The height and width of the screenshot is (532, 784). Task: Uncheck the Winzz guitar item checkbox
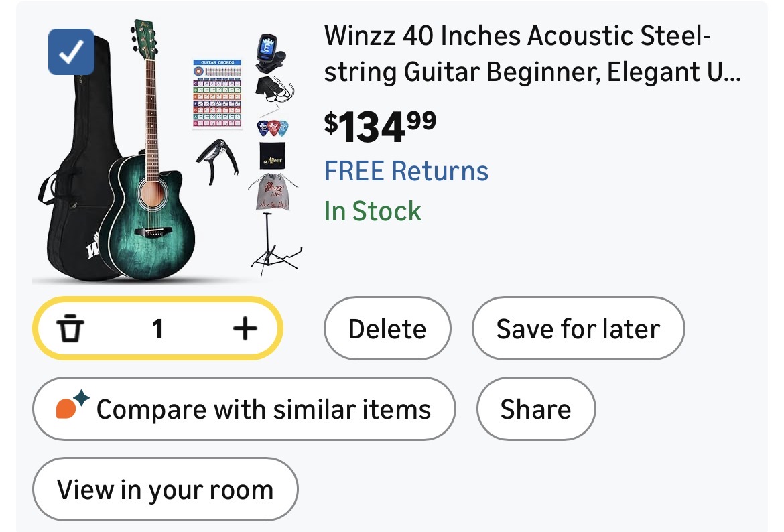click(x=71, y=52)
